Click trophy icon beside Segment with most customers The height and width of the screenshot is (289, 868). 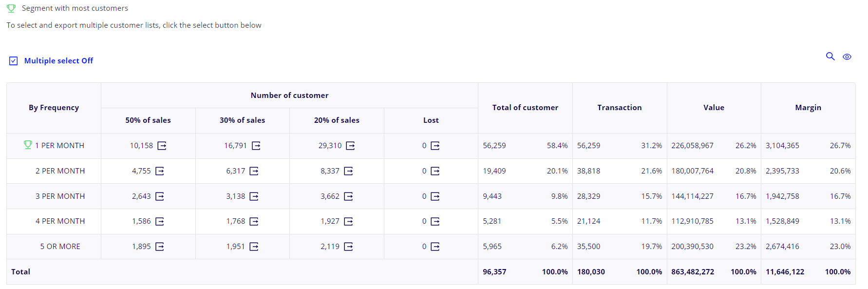click(11, 8)
